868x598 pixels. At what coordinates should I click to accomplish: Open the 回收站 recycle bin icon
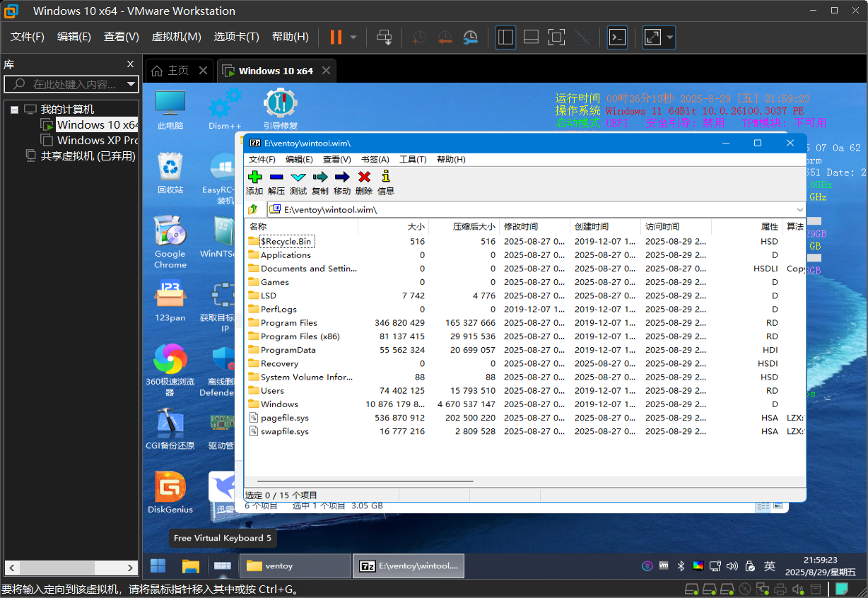pyautogui.click(x=170, y=173)
